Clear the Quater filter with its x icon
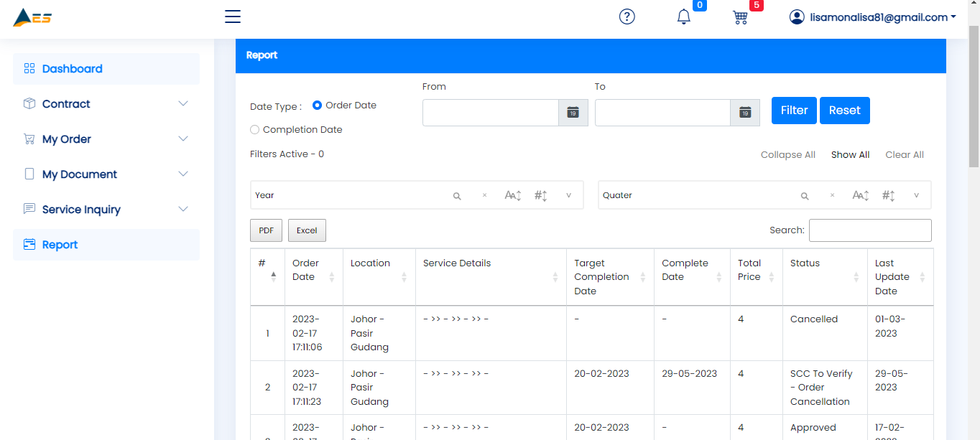 click(832, 195)
